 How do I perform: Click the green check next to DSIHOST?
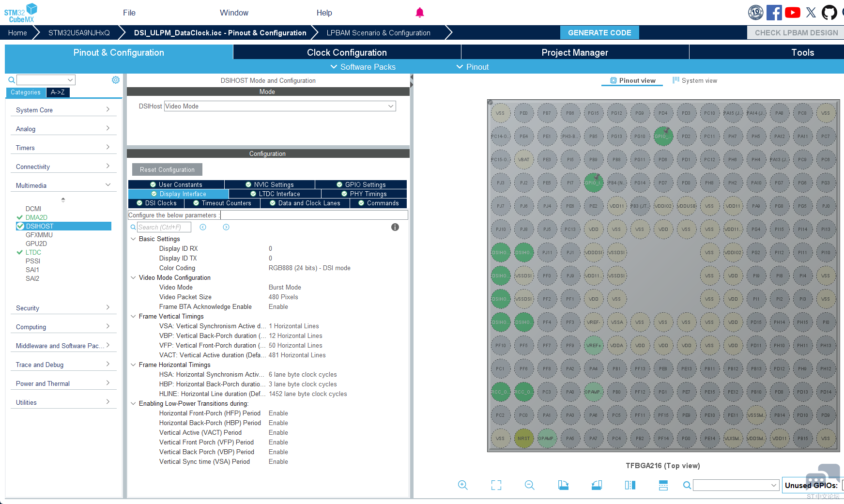point(20,226)
